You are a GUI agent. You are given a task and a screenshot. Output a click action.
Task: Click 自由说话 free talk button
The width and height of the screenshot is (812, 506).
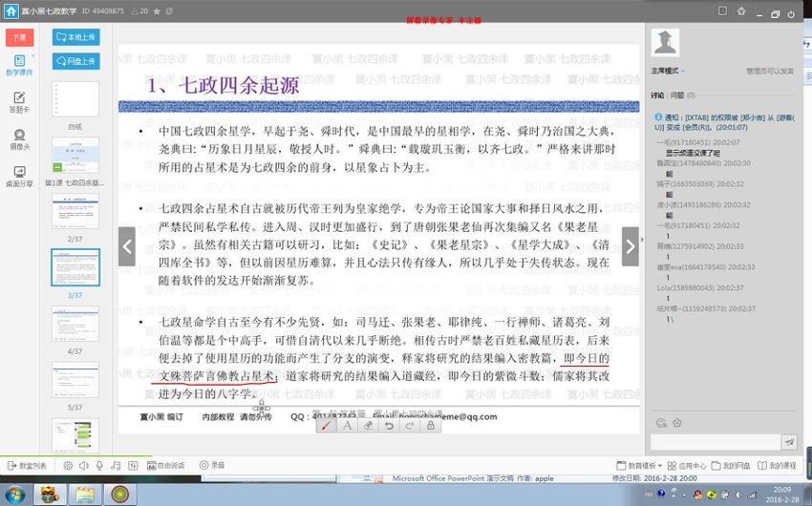pyautogui.click(x=165, y=466)
